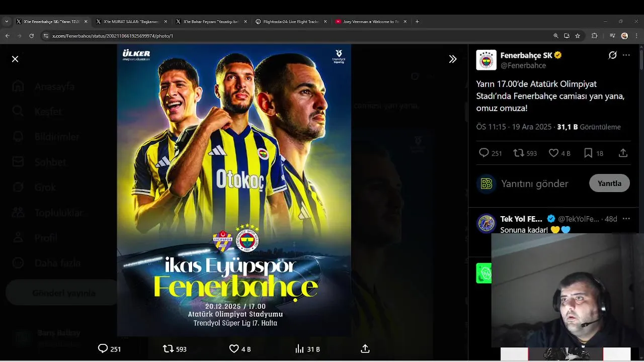
Task: Reply using the 251 comment icon in side panel
Action: [491, 153]
